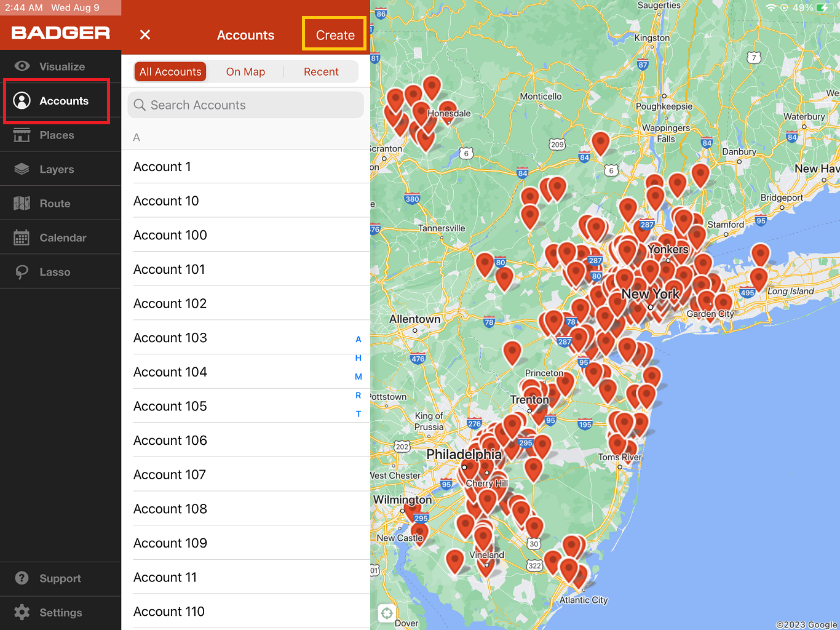Open Account 104
This screenshot has height=630, width=840.
coord(246,372)
